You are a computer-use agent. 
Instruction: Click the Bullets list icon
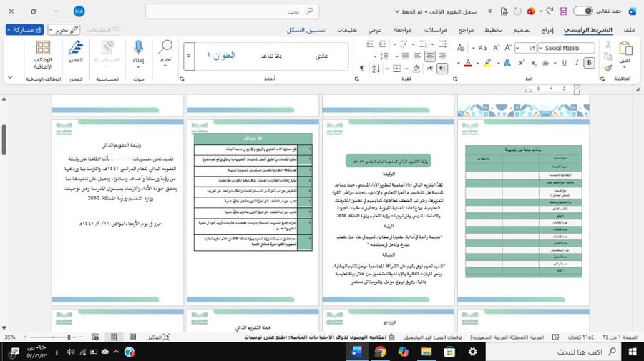click(442, 44)
